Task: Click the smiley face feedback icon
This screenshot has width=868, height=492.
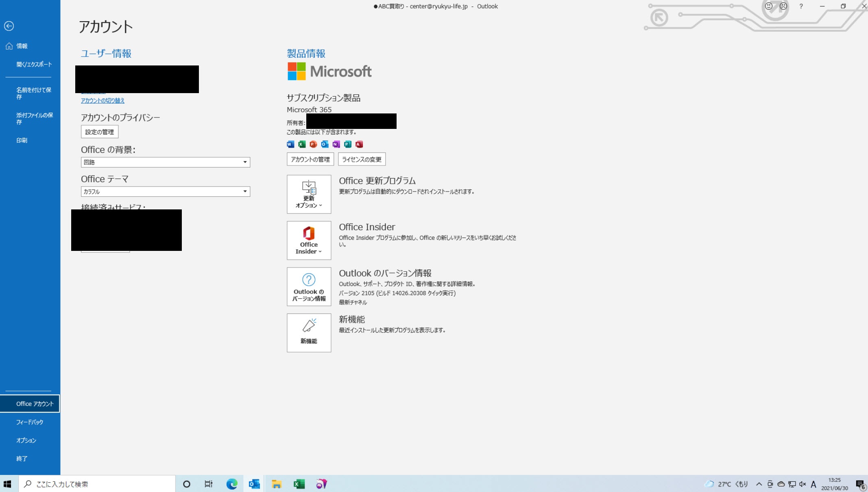Action: 768,6
